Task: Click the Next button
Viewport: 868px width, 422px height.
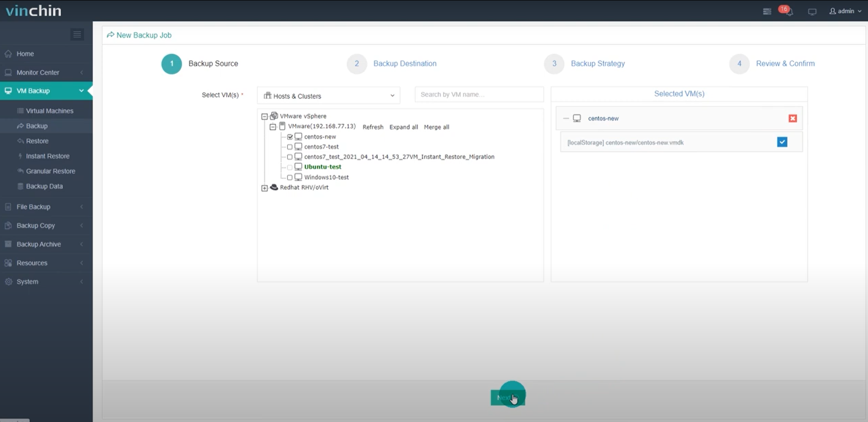Action: tap(508, 397)
